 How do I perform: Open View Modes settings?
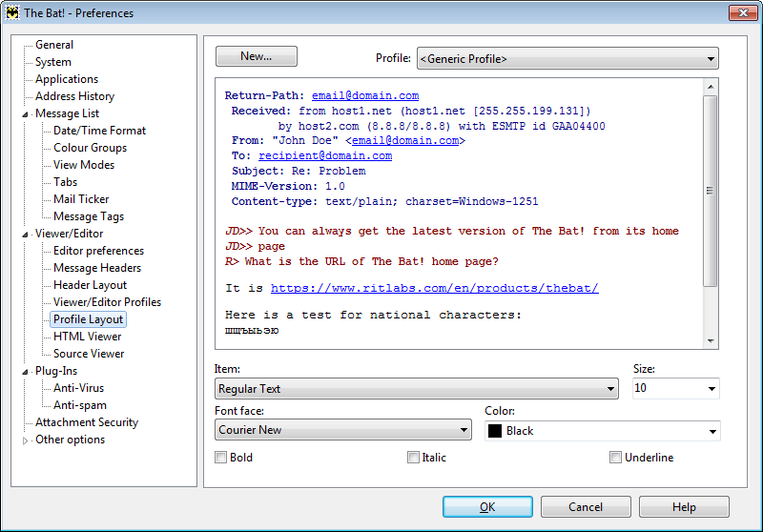pyautogui.click(x=84, y=165)
